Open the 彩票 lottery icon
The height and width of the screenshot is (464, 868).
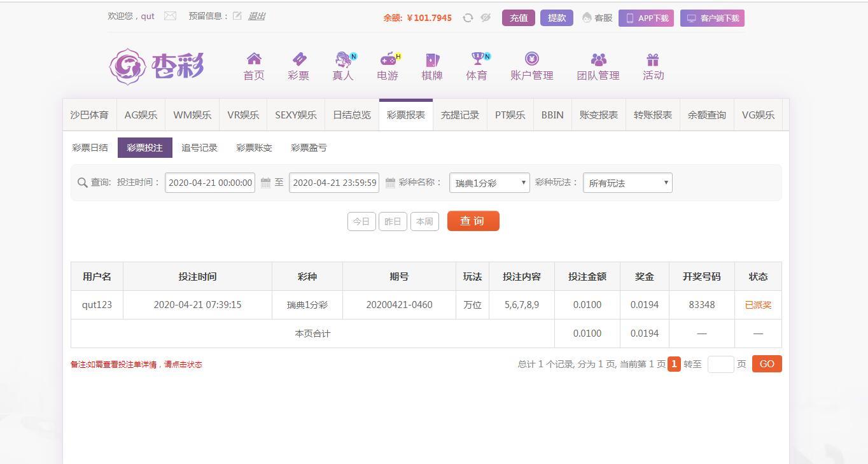298,60
